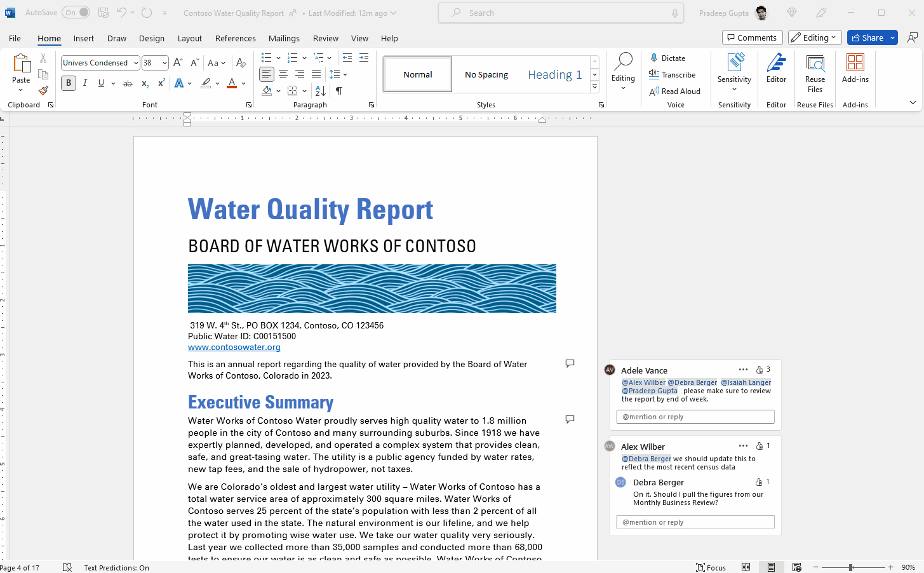Start Read Aloud
The width and height of the screenshot is (924, 573).
[x=674, y=91]
